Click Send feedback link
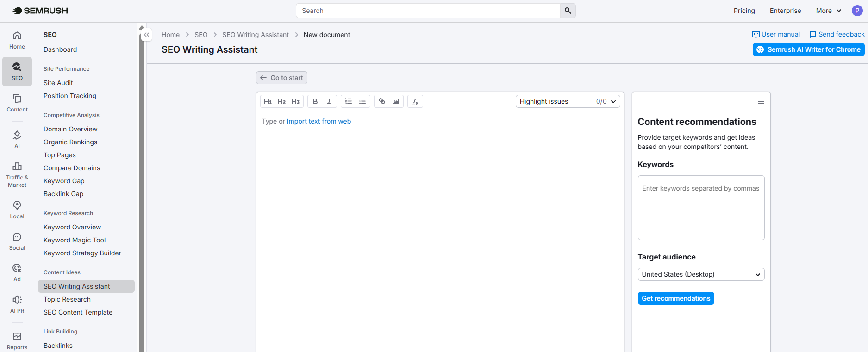The height and width of the screenshot is (352, 868). coord(837,34)
